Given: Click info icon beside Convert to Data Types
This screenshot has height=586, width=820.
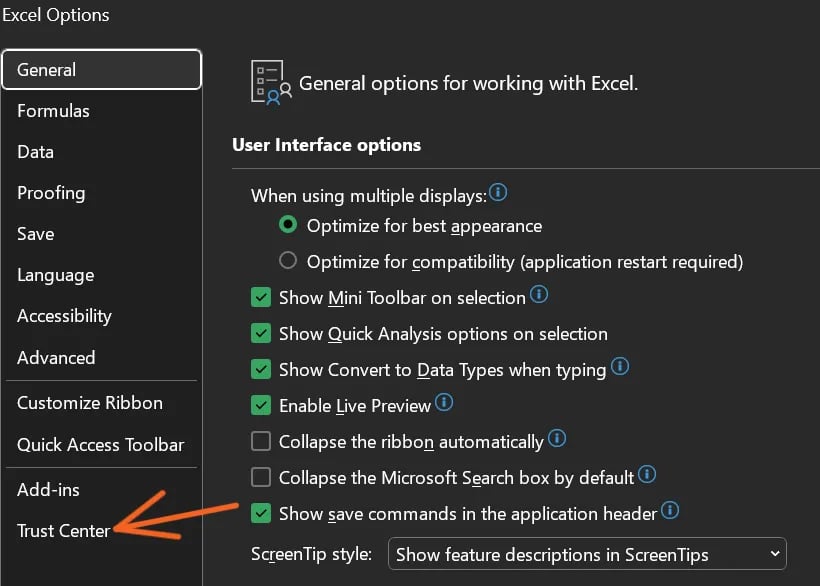Looking at the screenshot, I should [620, 366].
